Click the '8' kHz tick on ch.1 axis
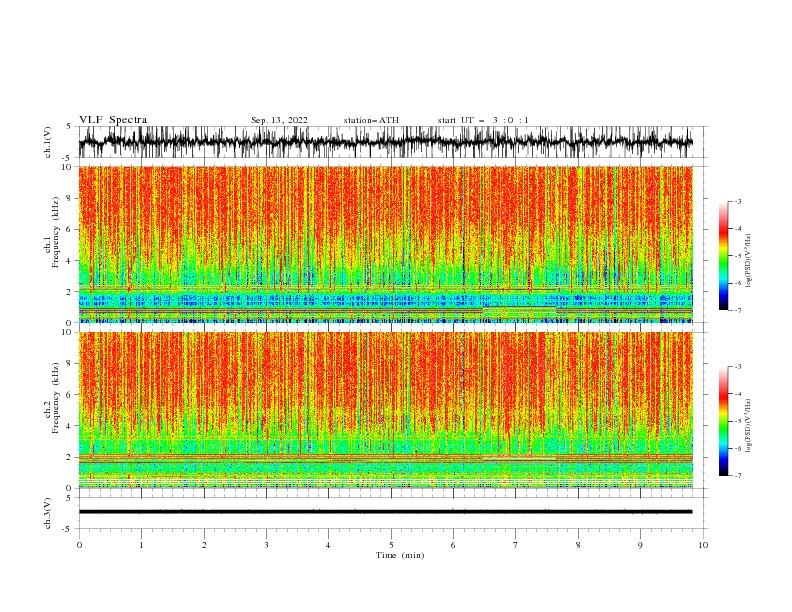This screenshot has width=792, height=612. (x=69, y=198)
